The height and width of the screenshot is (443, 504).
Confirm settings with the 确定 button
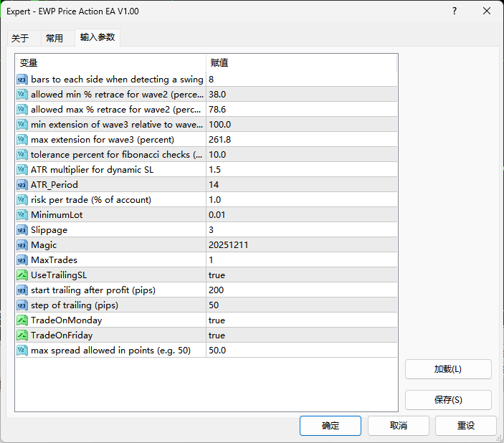click(331, 426)
